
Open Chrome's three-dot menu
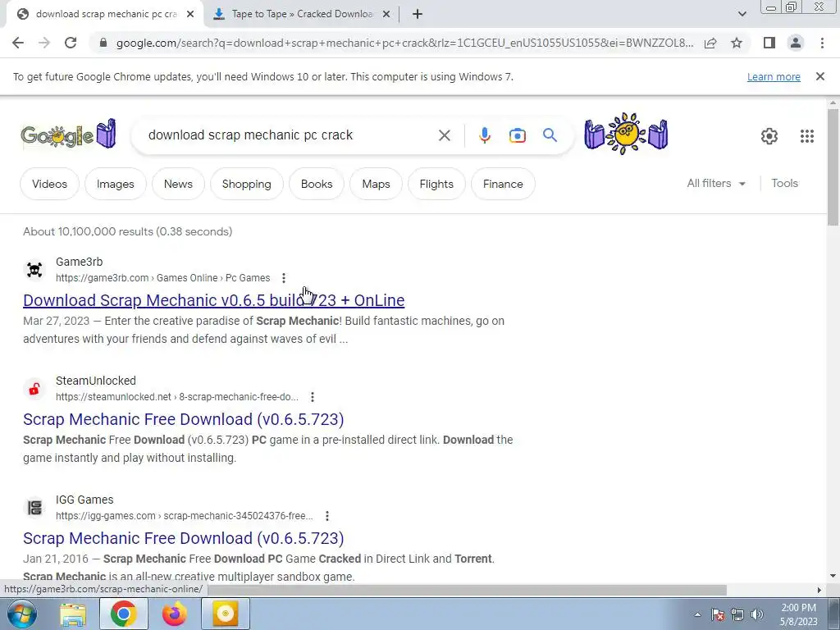point(822,43)
